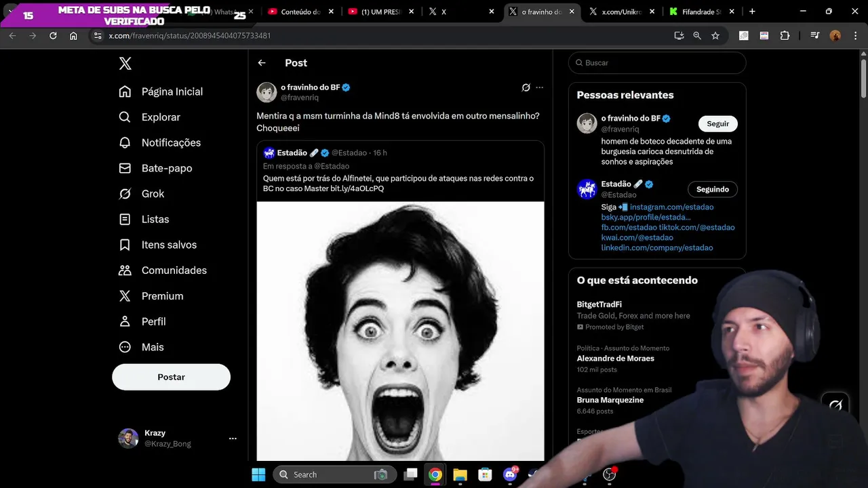Open the media control toolbar icon
The image size is (868, 488).
tap(815, 36)
